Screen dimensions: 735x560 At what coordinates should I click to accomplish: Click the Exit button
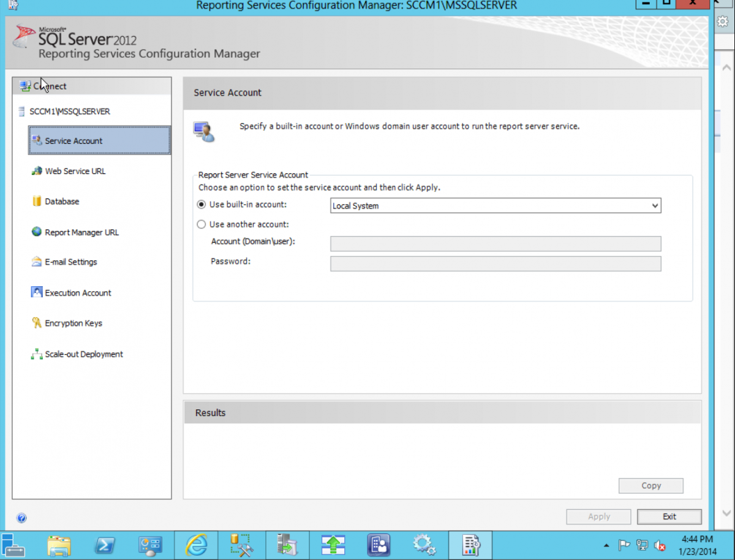click(x=669, y=516)
